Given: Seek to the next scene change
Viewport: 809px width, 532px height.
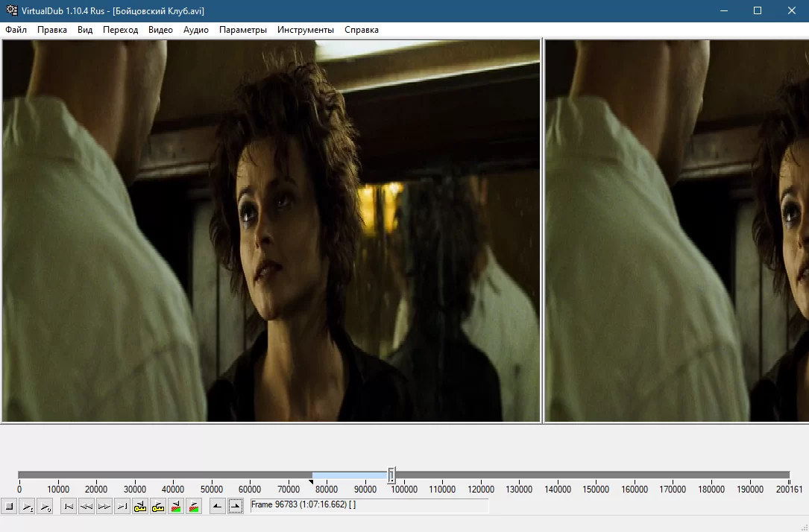Looking at the screenshot, I should [194, 506].
